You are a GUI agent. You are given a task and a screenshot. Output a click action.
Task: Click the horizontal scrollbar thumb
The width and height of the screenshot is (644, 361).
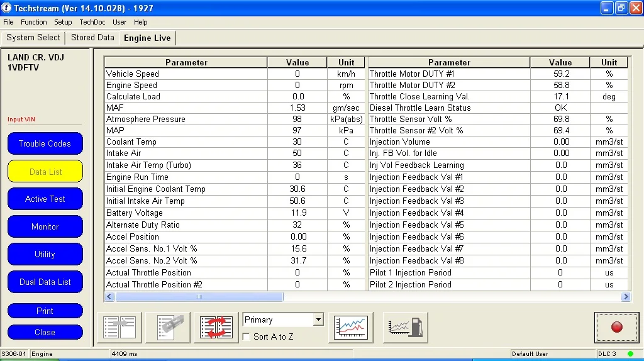click(x=199, y=296)
